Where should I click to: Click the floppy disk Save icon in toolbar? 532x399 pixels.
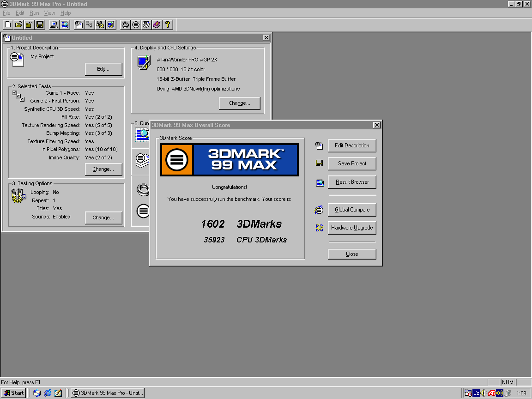click(x=40, y=24)
